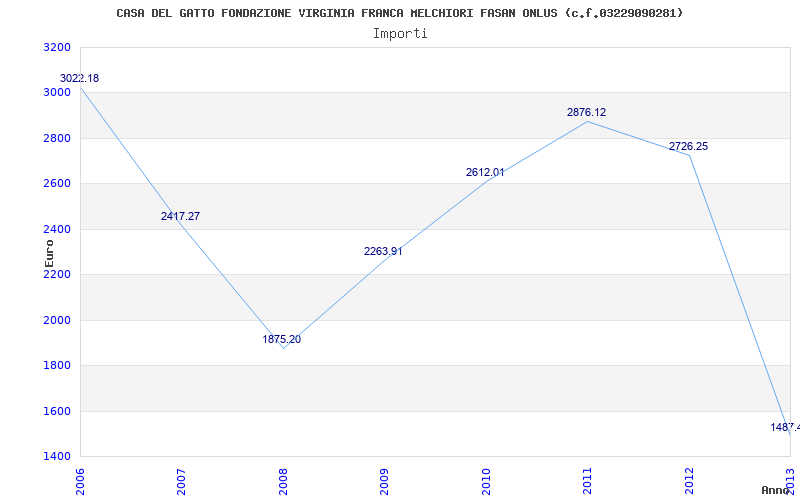Select year 2012 on the x-axis
Screen dimensions: 800x500
[x=689, y=481]
